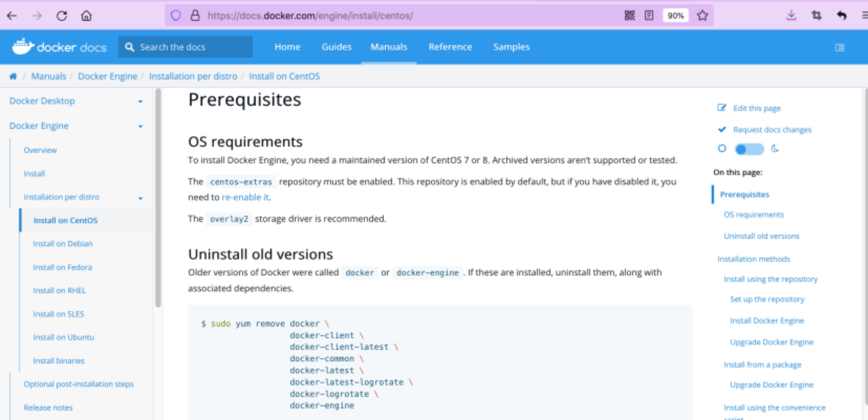Click the undo arrow icon in browser toolbar

pyautogui.click(x=842, y=16)
